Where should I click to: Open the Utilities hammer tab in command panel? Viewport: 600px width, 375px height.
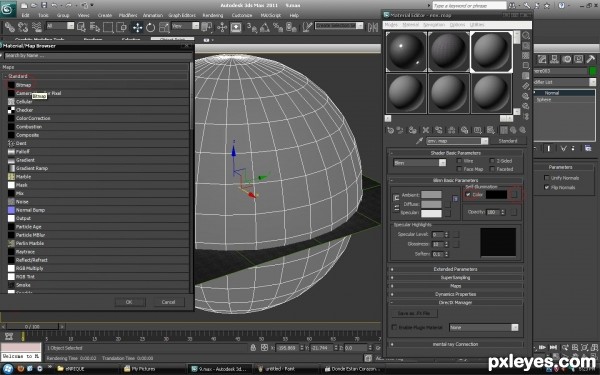click(x=590, y=59)
